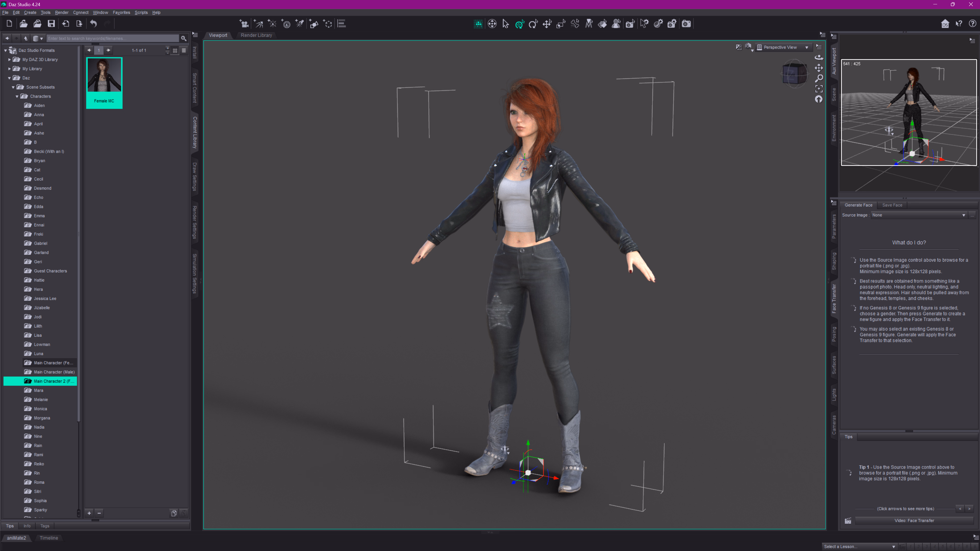Select the Translate tool in toolbar
Screen dimensions: 980x551
pos(547,24)
